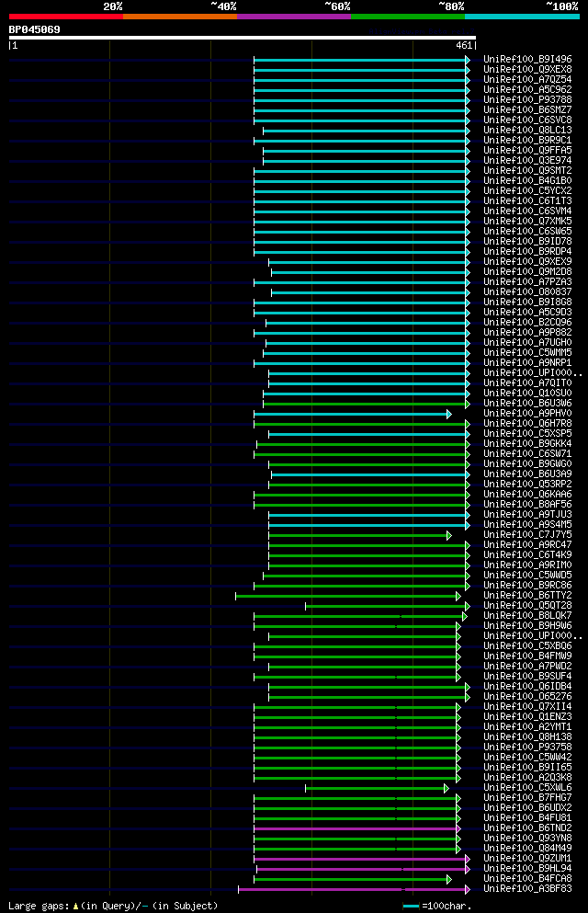Click the UniRef100_Q10SU0 label
This screenshot has width=588, height=913.
527,393
